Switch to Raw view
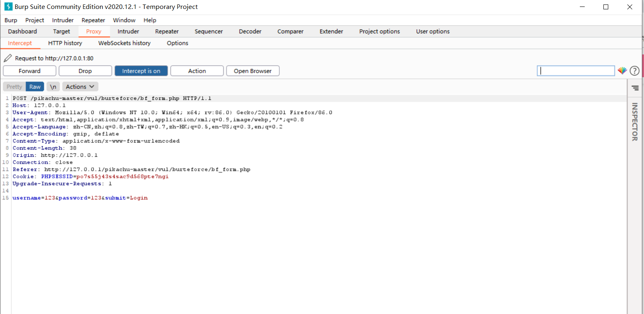644x314 pixels. pos(35,87)
